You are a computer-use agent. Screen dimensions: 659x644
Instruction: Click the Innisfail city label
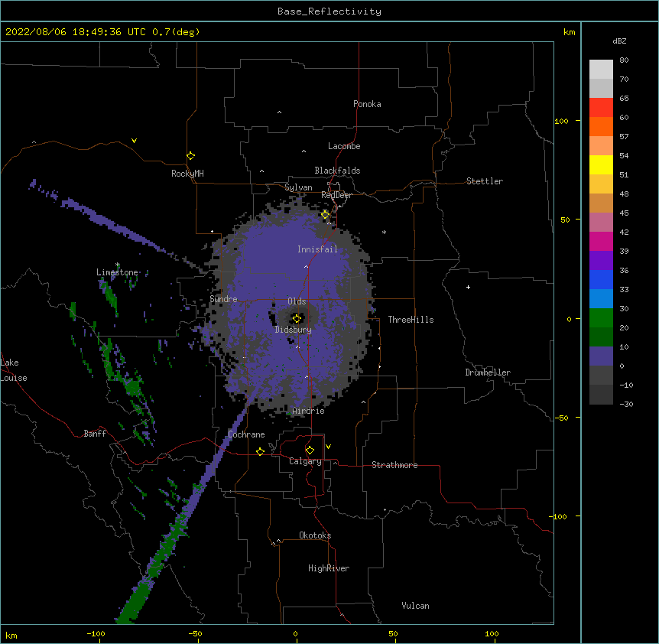click(x=317, y=249)
